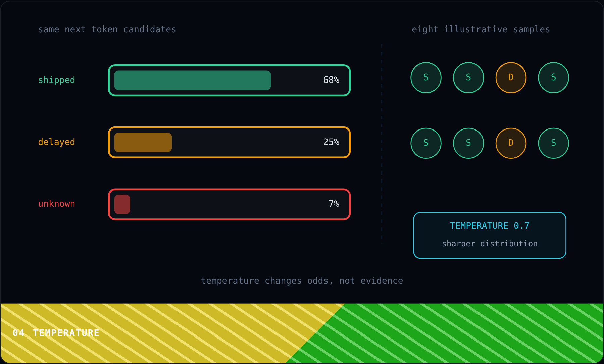The width and height of the screenshot is (604, 364).
Task: Click the last S sample circle in top row
Action: tap(553, 77)
